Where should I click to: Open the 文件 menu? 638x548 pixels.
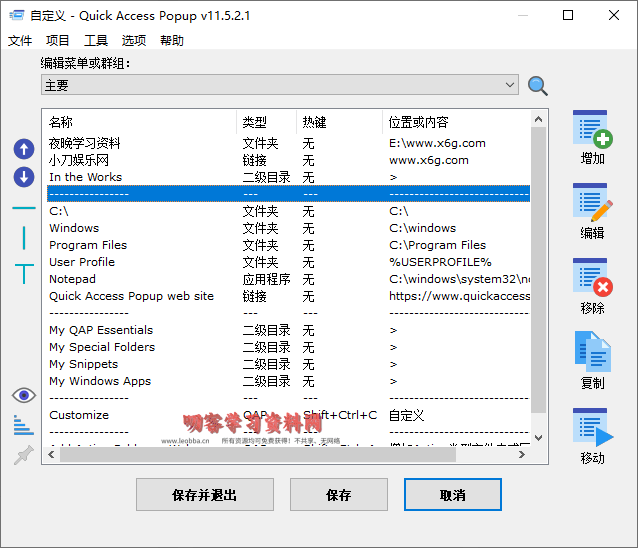pos(20,41)
